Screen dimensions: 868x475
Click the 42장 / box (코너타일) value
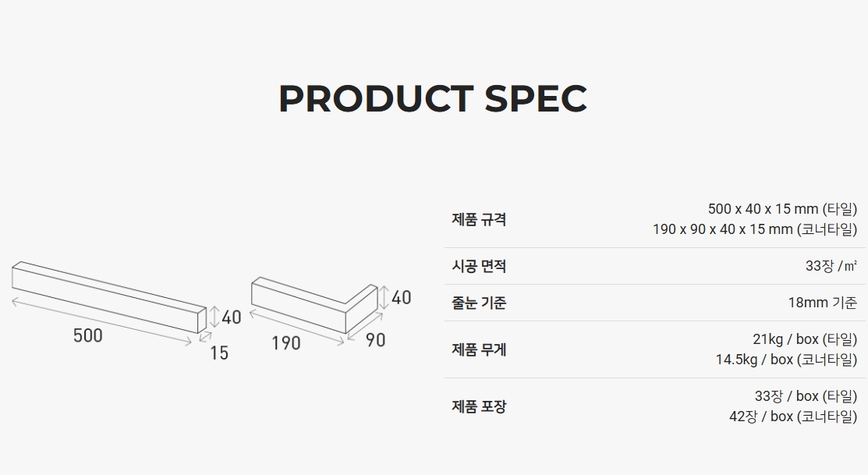(x=792, y=417)
